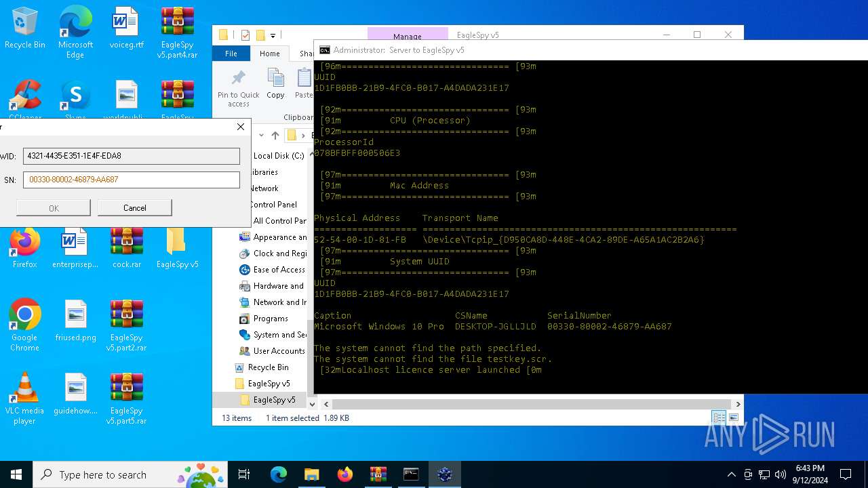The width and height of the screenshot is (868, 488).
Task: Open the VLC media player shortcut
Action: [25, 399]
